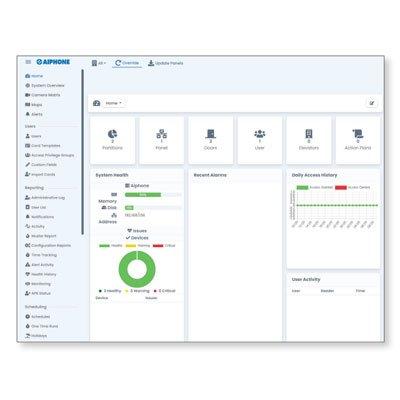Click the Daily Access History chart line
The width and height of the screenshot is (400, 400).
[x=337, y=205]
